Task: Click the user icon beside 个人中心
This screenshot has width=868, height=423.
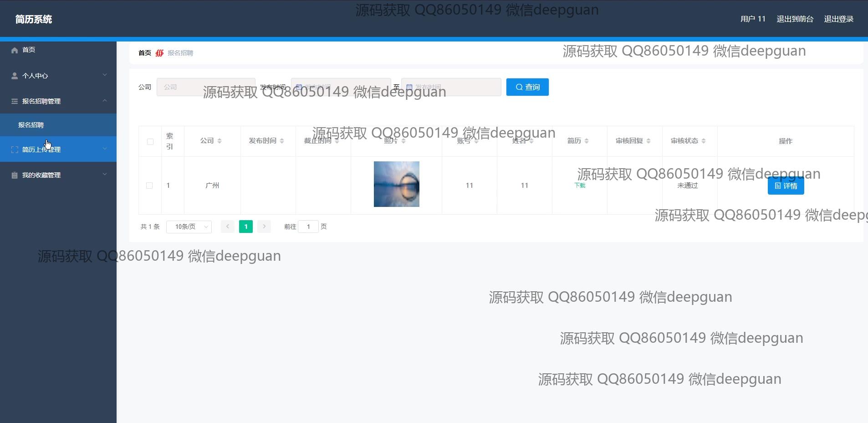Action: 15,76
